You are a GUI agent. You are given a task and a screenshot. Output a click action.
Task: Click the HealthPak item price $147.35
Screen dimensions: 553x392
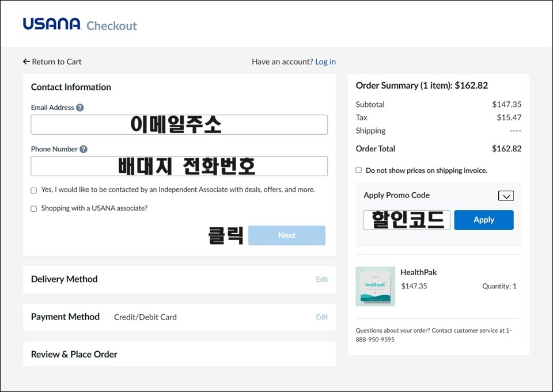(414, 286)
